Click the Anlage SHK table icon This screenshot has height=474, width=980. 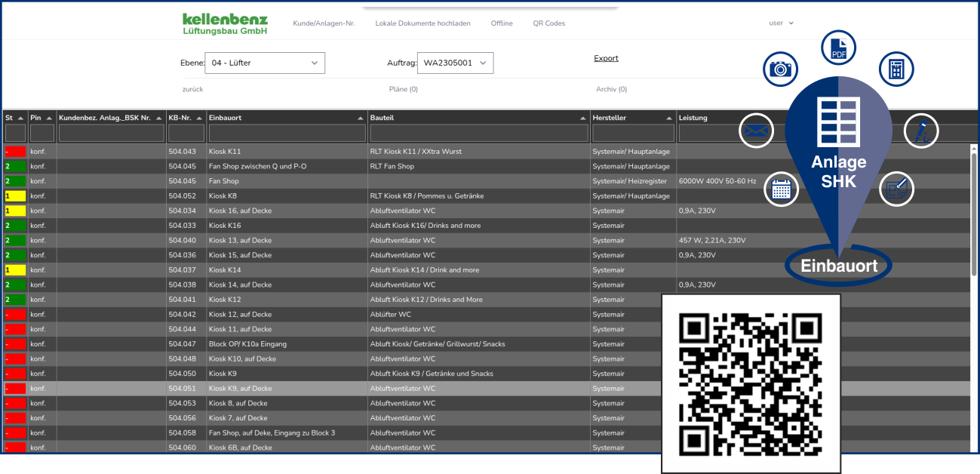point(838,123)
